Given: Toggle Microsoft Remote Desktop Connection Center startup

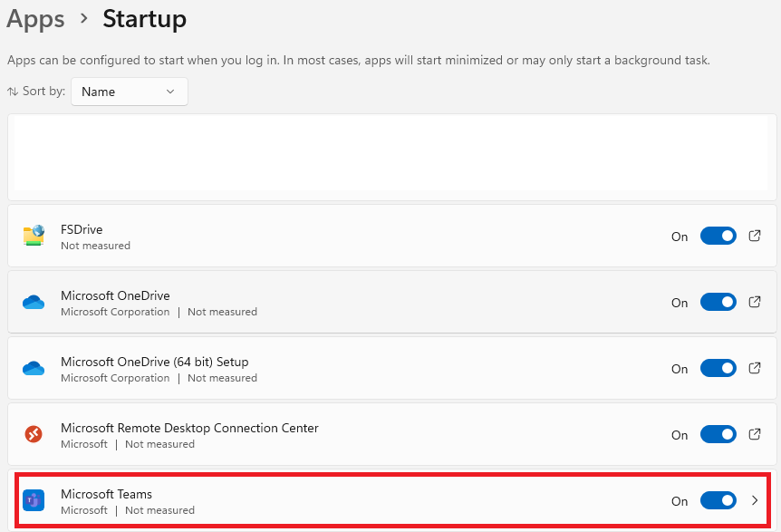Looking at the screenshot, I should (x=718, y=434).
